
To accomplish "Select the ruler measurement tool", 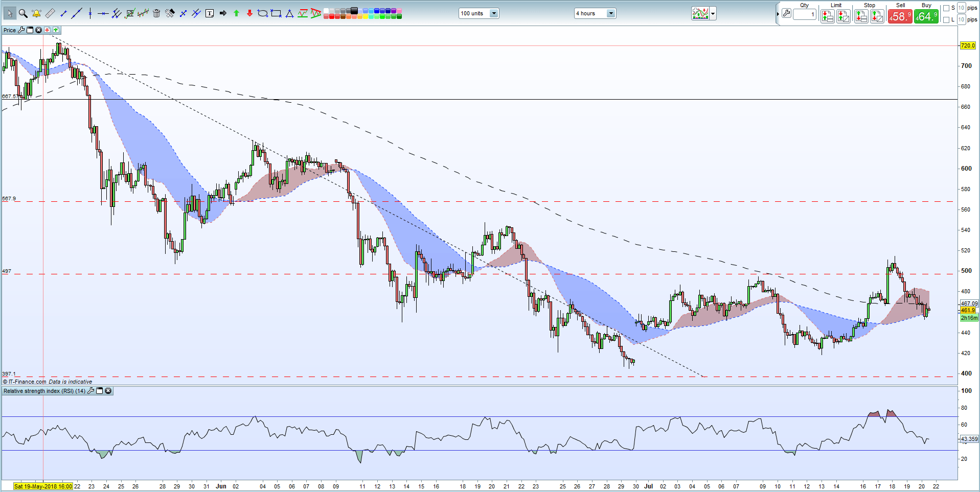I will click(50, 13).
